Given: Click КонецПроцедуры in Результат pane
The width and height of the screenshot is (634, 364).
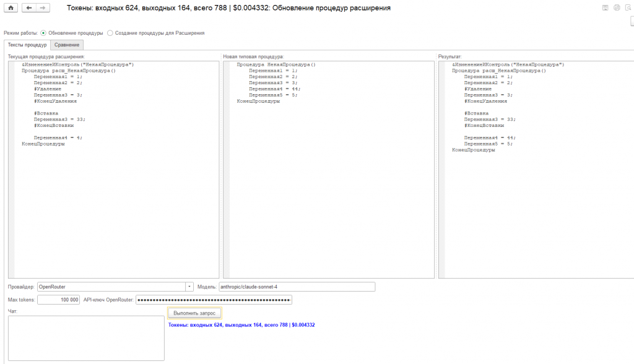Looking at the screenshot, I should point(474,150).
